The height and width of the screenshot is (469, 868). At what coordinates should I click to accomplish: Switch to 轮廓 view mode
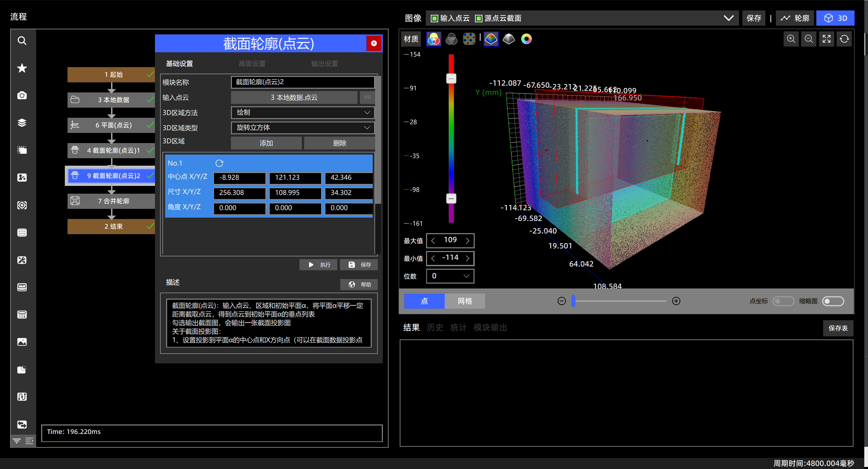pyautogui.click(x=795, y=18)
